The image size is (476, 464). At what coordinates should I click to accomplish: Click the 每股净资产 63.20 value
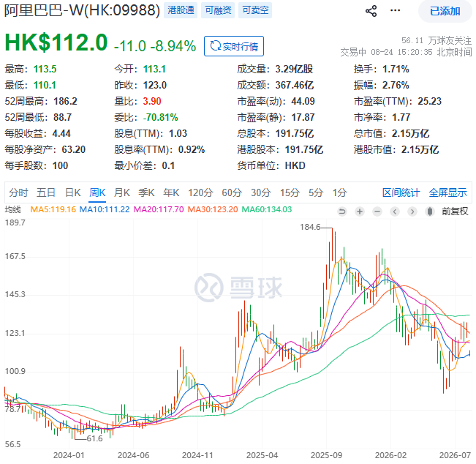pos(74,149)
